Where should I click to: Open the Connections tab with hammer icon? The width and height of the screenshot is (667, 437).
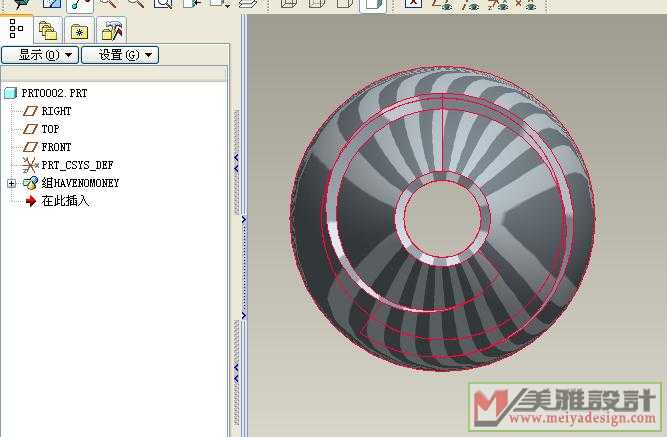(x=112, y=31)
